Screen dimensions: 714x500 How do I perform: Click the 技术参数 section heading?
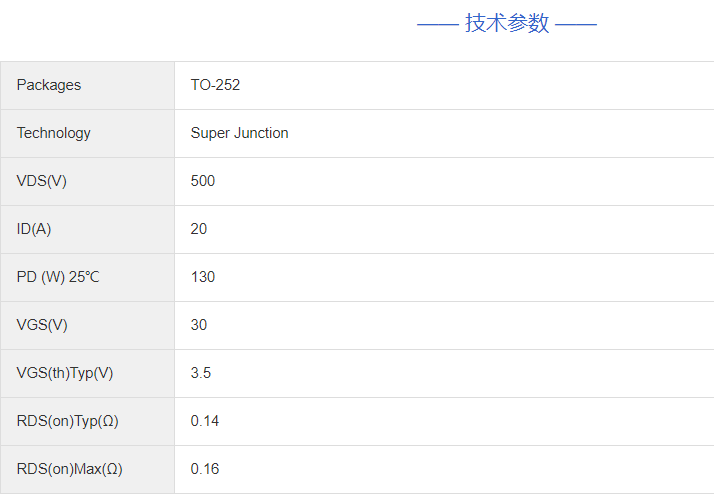[507, 24]
